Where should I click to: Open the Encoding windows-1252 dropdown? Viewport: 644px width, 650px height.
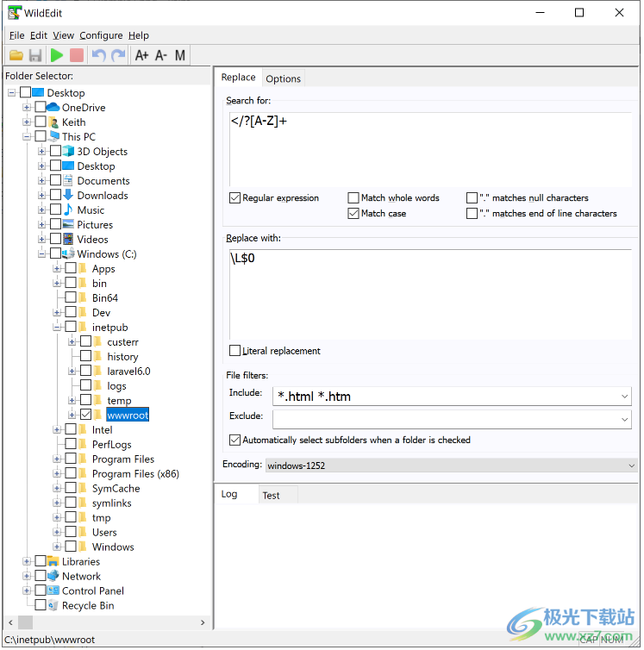(x=630, y=466)
